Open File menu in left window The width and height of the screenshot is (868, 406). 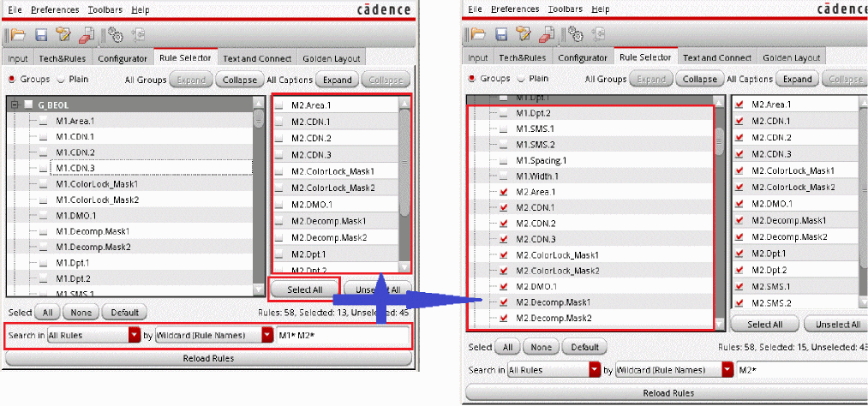pos(15,10)
